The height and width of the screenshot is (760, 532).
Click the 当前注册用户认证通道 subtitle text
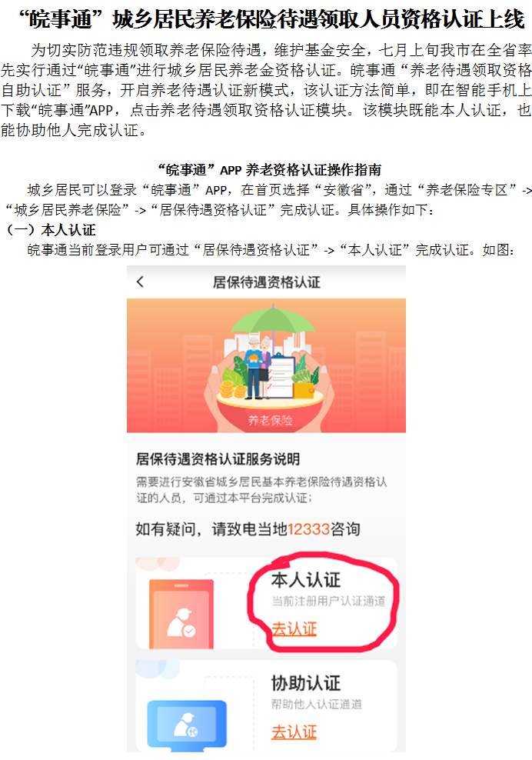tap(328, 601)
